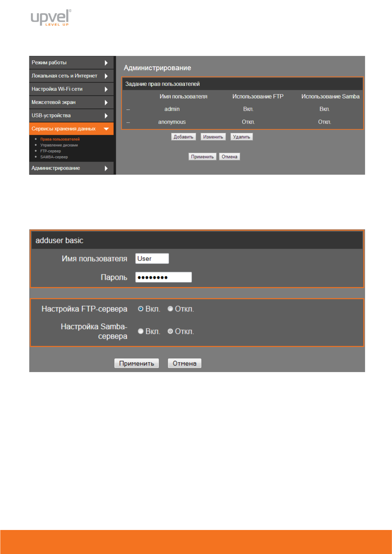Disable FTP-сервер with Откл. radio

click(170, 309)
